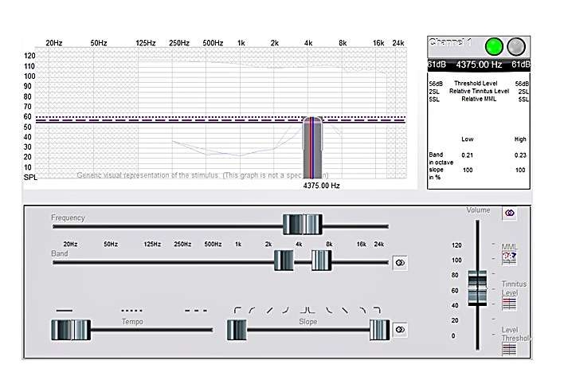Select the dashed tempo pattern
Viewport: 564px width, 392px height.
[196, 310]
